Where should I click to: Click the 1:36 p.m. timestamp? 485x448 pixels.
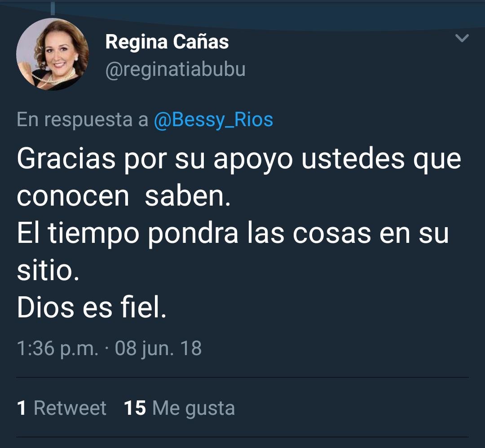[57, 348]
